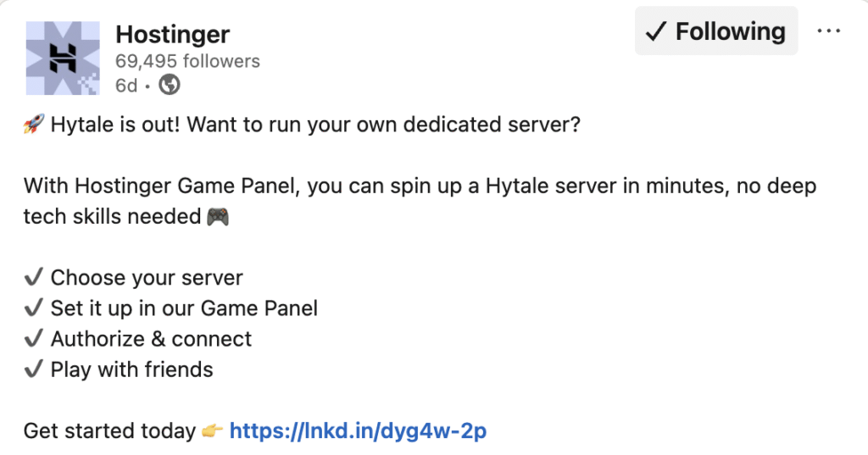
Task: Click the checkmark beside Play with friends
Action: pos(33,369)
